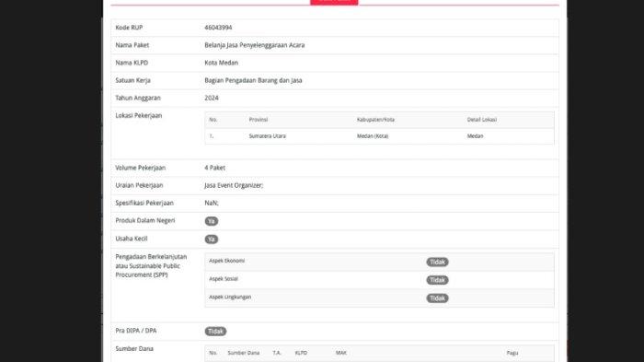Select Kode RUP value 46043994
Image resolution: width=644 pixels, height=362 pixels.
tap(218, 28)
